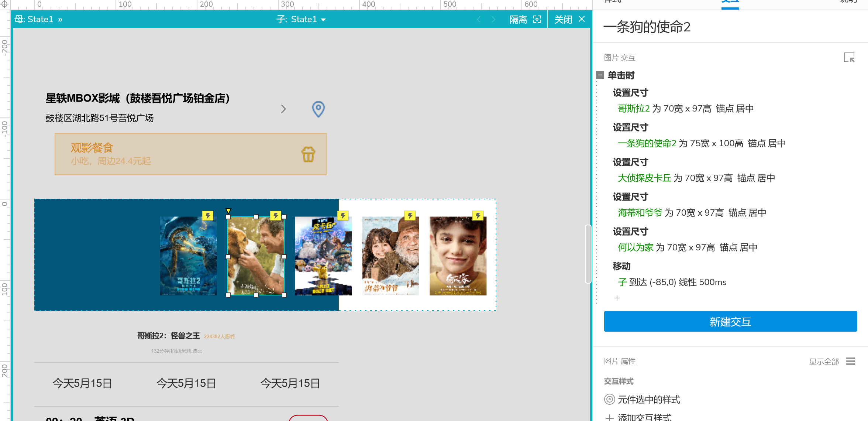This screenshot has height=421, width=868.
Task: Click the 显示全部 link
Action: click(824, 362)
